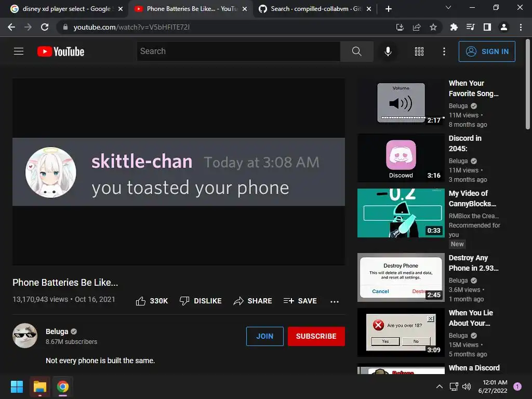Open more actions ellipsis under video
The image size is (532, 399).
click(335, 301)
